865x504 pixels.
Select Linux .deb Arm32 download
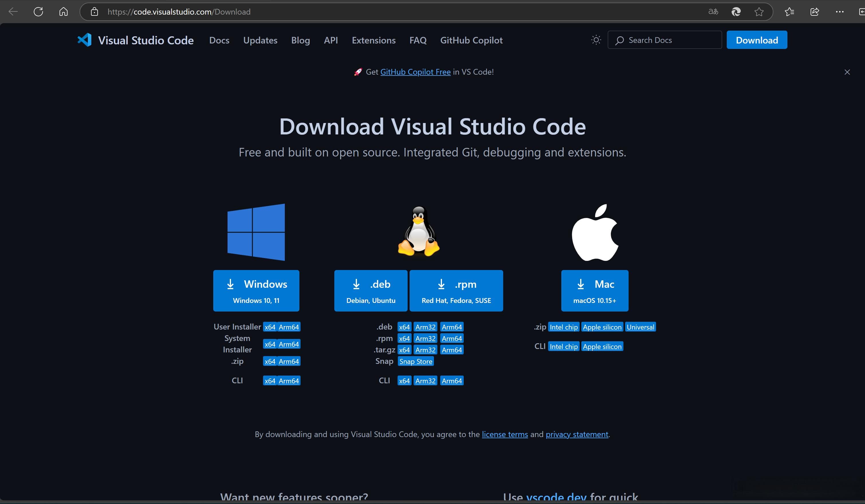tap(425, 327)
